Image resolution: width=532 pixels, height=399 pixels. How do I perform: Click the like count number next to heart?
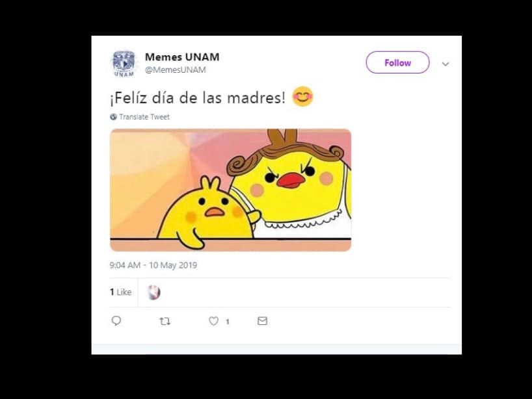[228, 322]
